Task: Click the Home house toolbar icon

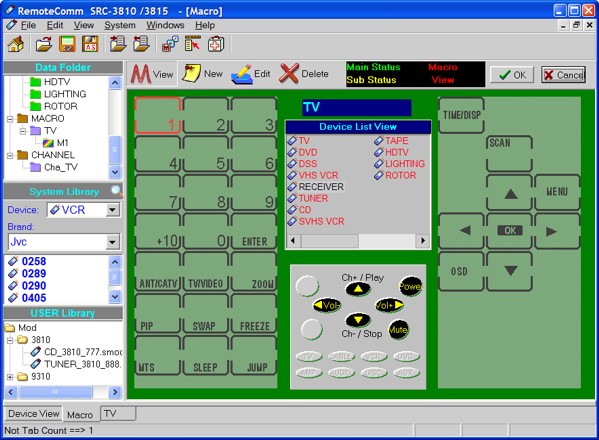Action: tap(16, 44)
